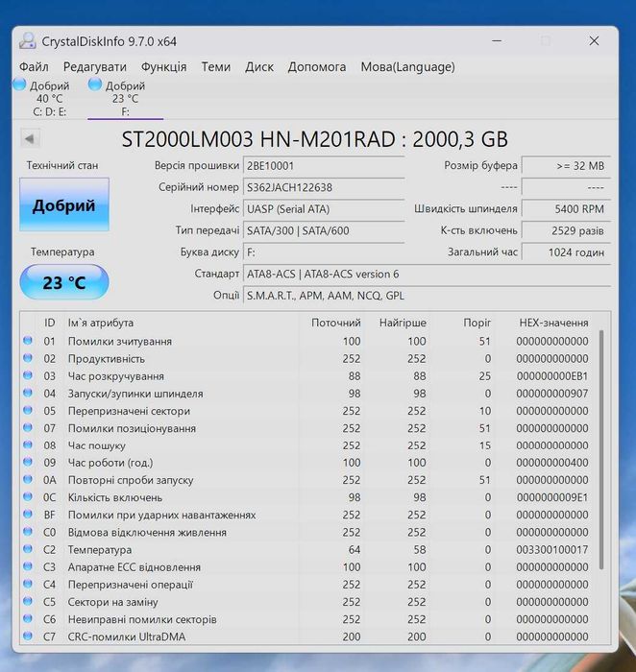636x672 pixels.
Task: Click the blue health dot above F: drive
Action: [x=95, y=84]
